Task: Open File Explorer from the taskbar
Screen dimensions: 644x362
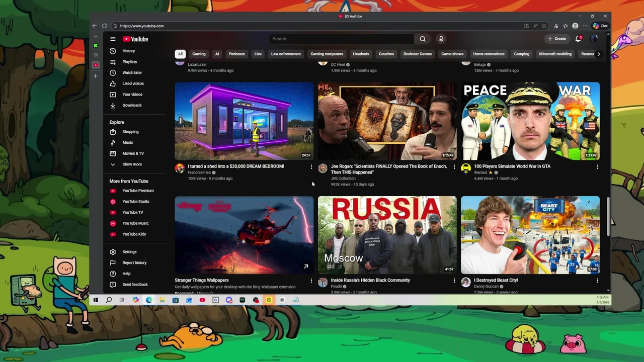Action: (162, 300)
